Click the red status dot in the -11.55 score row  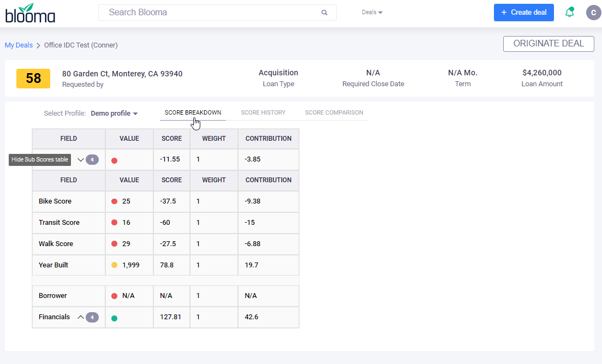pos(114,160)
